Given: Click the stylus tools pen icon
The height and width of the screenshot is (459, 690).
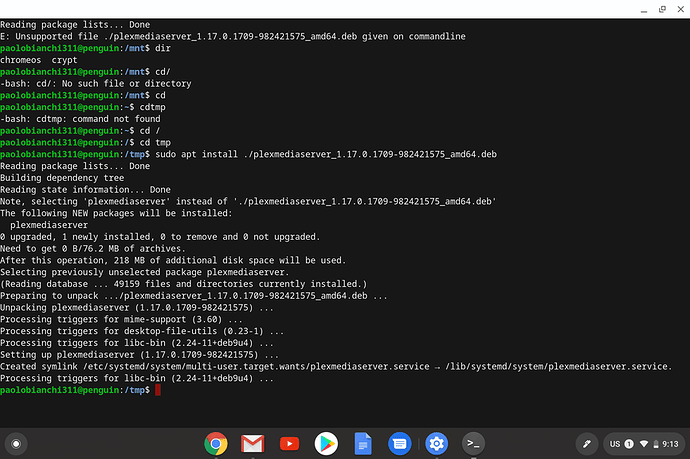Looking at the screenshot, I should [587, 444].
